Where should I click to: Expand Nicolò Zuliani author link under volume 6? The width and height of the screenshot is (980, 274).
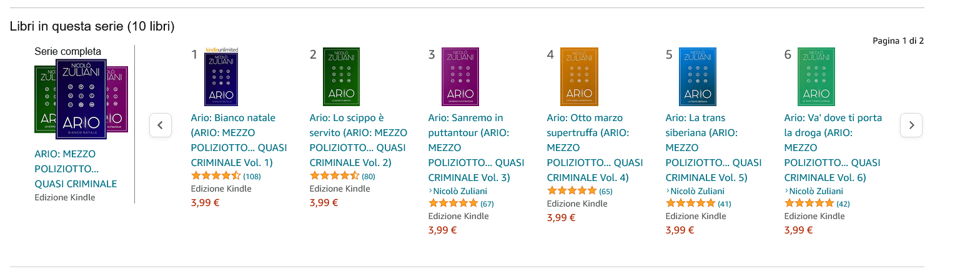pos(814,192)
